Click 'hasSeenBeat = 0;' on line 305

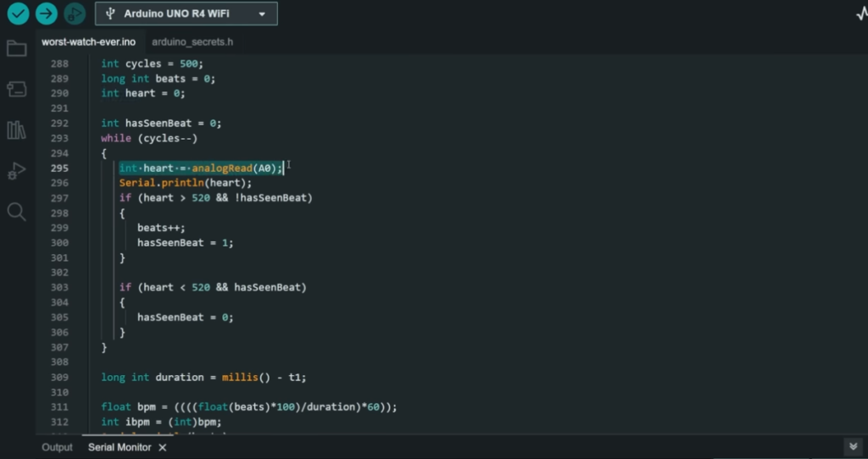tap(186, 318)
